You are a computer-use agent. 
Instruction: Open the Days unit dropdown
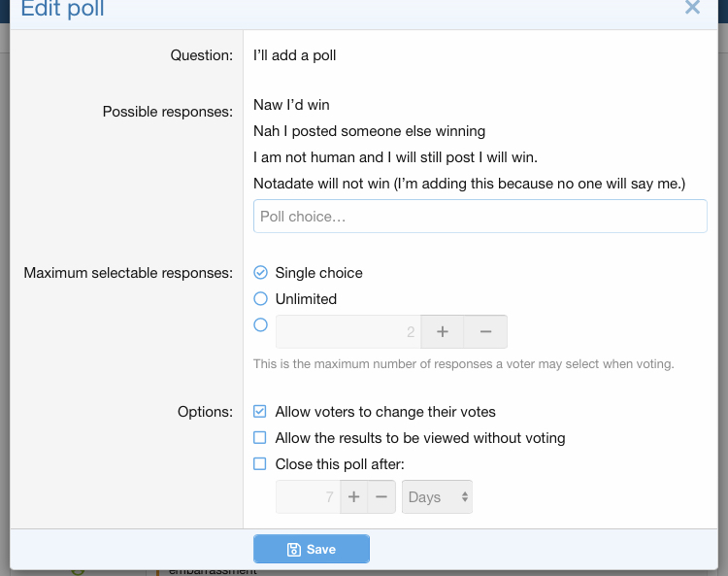point(438,497)
